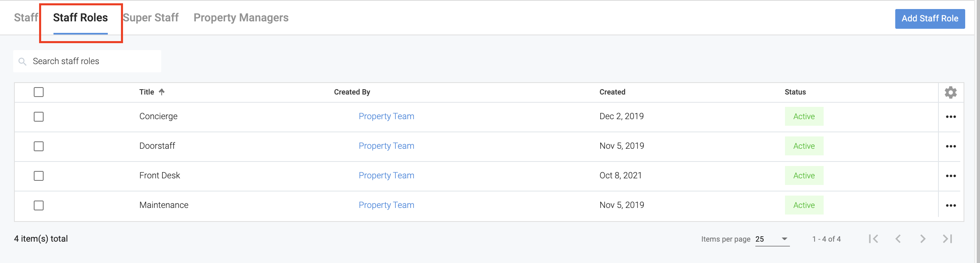Screen dimensions: 980x263
Task: Open table column settings gear
Action: tap(950, 92)
